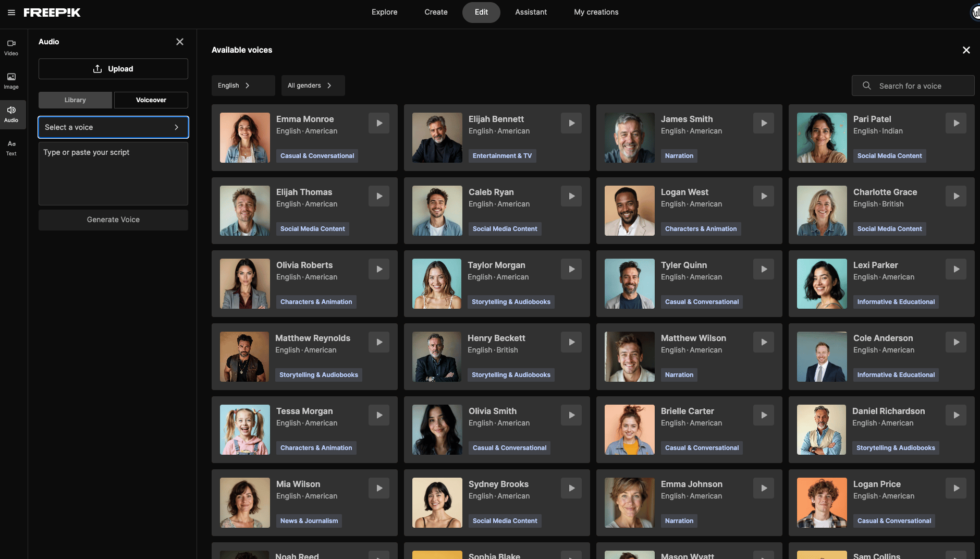This screenshot has width=980, height=559.
Task: Play Taylor Morgan voice preview
Action: 572,269
